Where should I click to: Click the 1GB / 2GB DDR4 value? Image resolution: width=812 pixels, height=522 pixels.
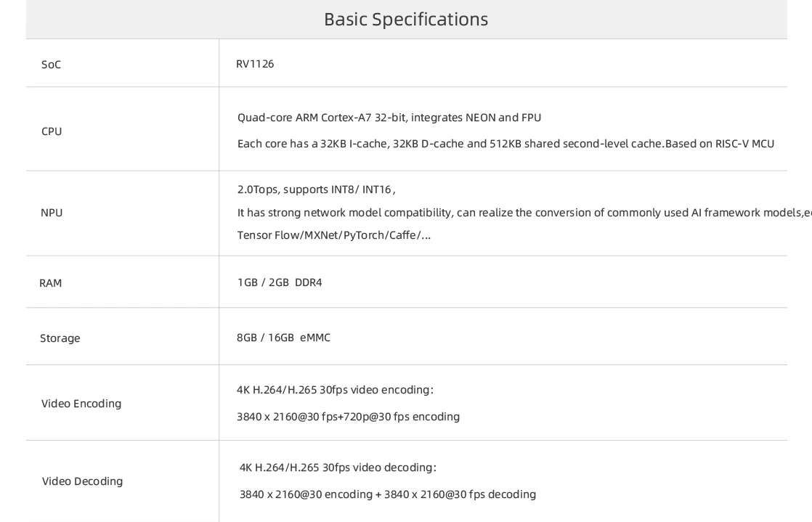[x=280, y=282]
